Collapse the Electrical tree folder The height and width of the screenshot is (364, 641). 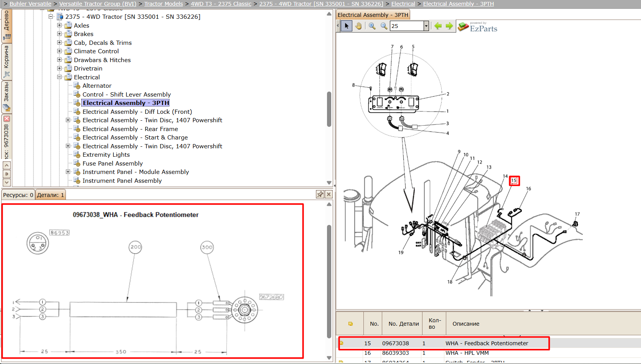[x=59, y=77]
